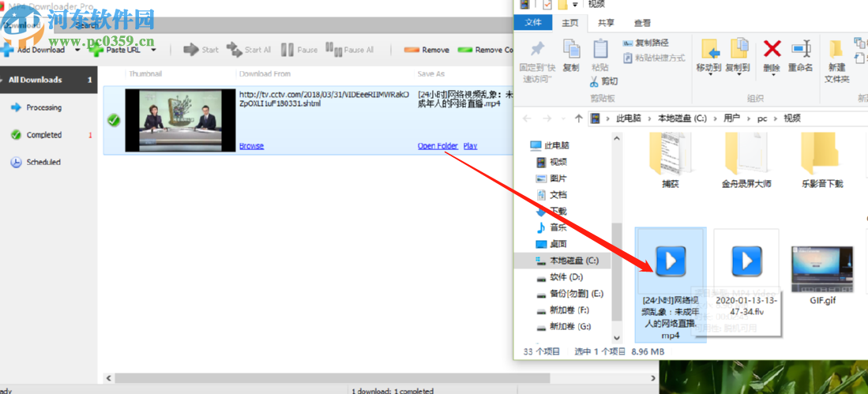Click the Pause All toolbar button
Image resolution: width=868 pixels, height=394 pixels.
(x=350, y=50)
